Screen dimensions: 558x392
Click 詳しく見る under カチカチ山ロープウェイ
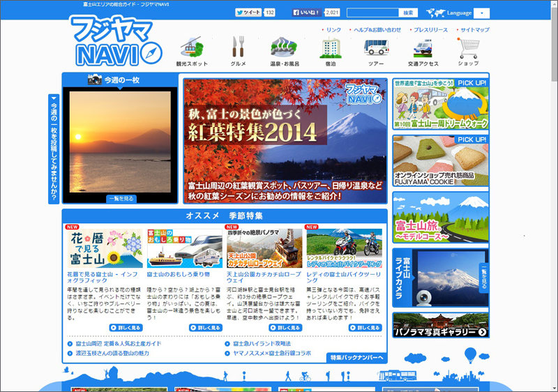tap(285, 328)
